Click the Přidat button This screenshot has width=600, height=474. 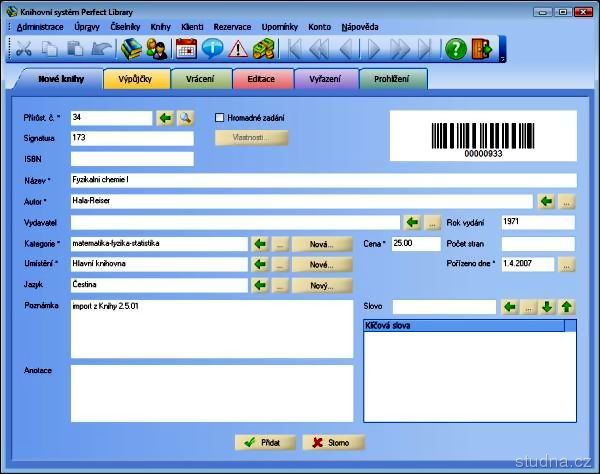[264, 442]
